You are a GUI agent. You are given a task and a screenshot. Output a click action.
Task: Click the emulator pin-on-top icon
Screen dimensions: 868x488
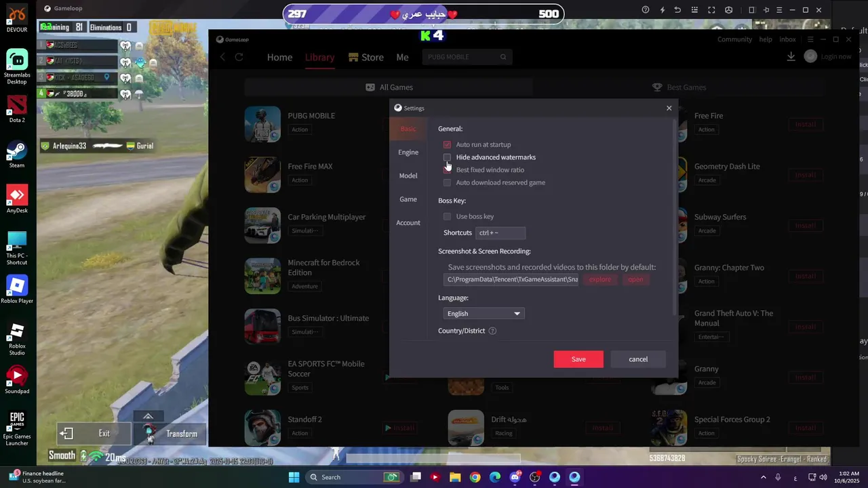click(x=766, y=10)
